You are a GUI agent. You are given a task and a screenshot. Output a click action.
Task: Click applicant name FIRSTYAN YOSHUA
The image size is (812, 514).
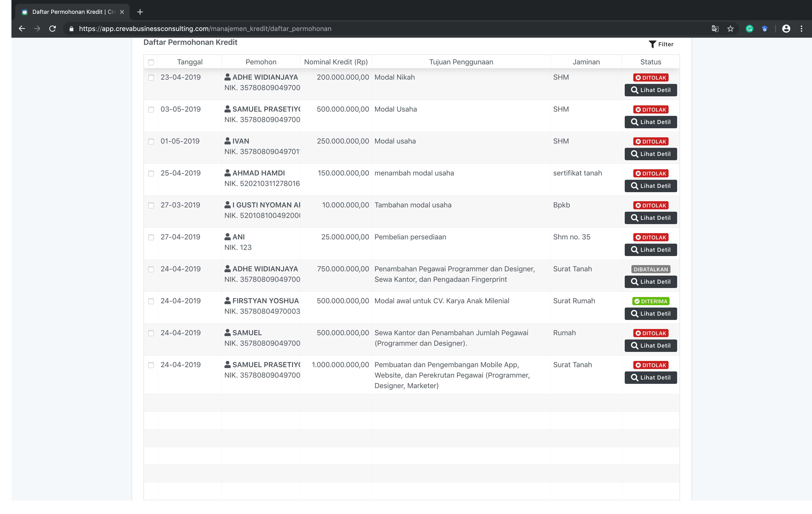266,301
